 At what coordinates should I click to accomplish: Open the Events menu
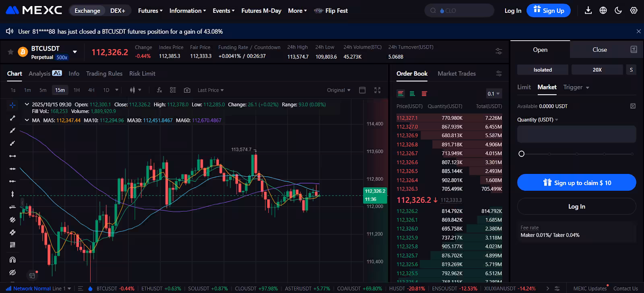point(223,11)
